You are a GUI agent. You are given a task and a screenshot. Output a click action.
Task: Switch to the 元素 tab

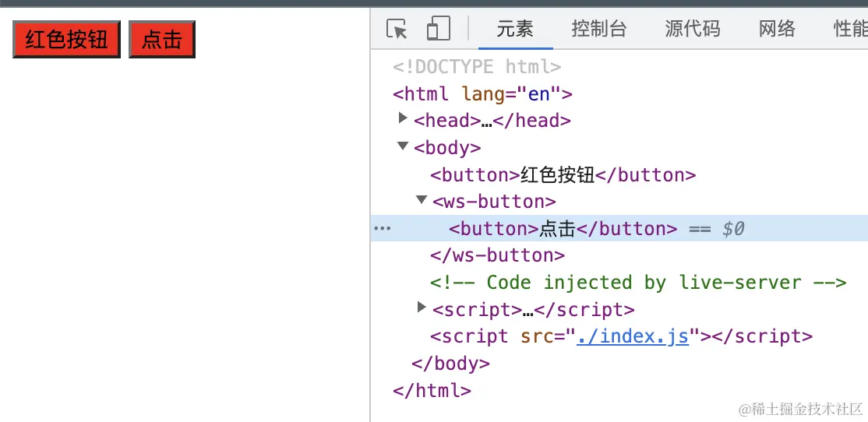click(515, 29)
